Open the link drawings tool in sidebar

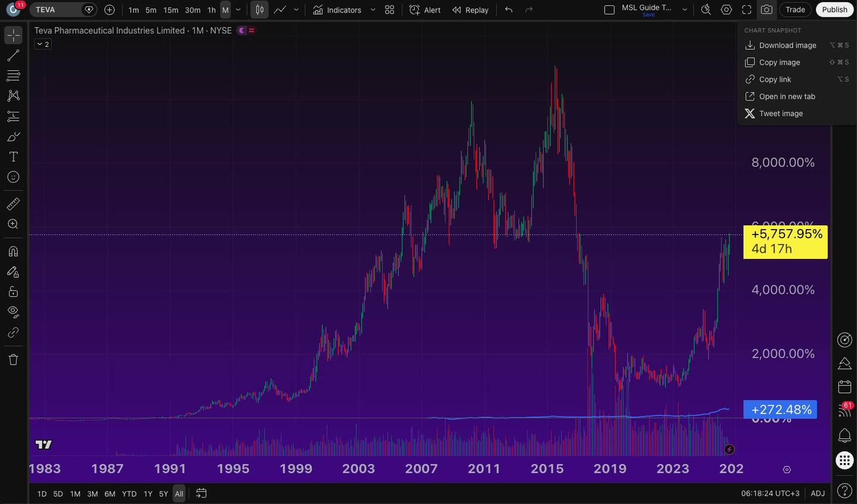point(13,332)
